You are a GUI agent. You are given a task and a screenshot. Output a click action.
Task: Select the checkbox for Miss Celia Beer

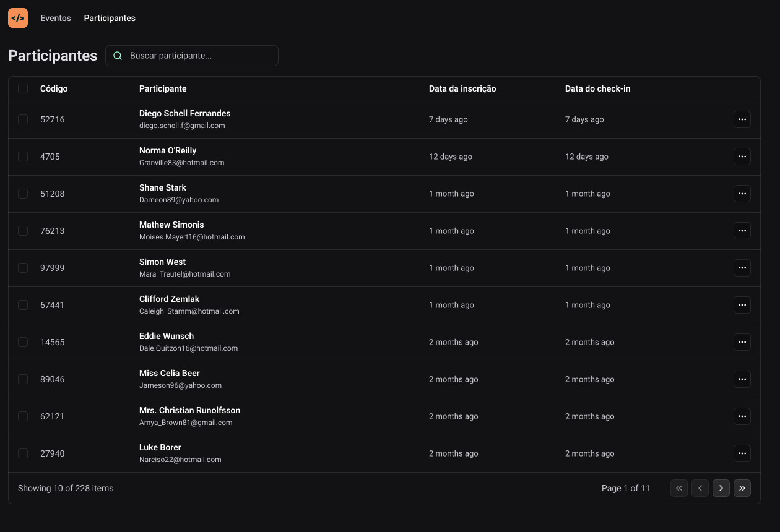(x=23, y=379)
